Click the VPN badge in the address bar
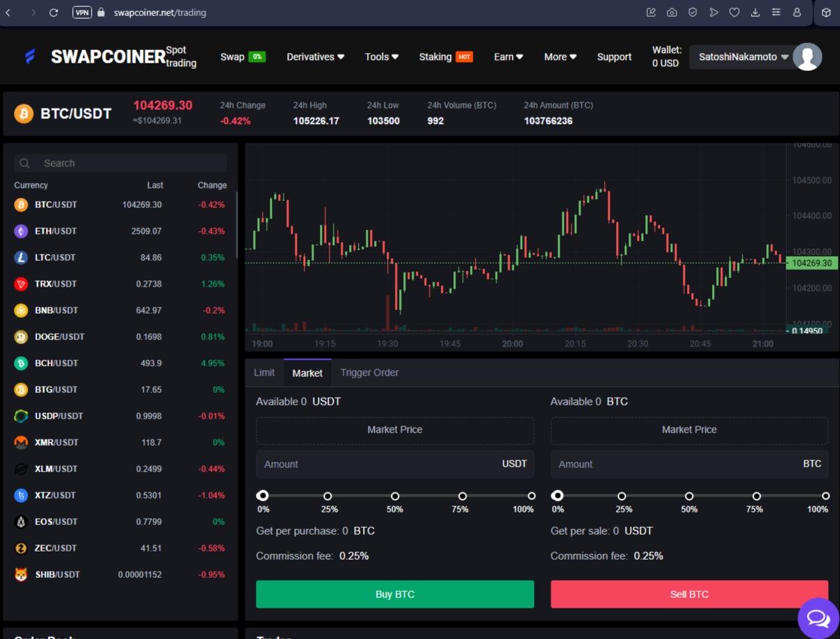Image resolution: width=840 pixels, height=639 pixels. click(x=82, y=12)
